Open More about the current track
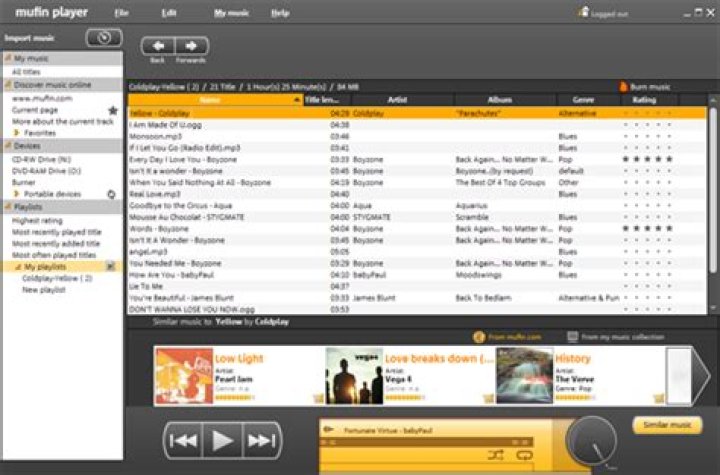Viewport: 720px width, 475px height. [62, 121]
